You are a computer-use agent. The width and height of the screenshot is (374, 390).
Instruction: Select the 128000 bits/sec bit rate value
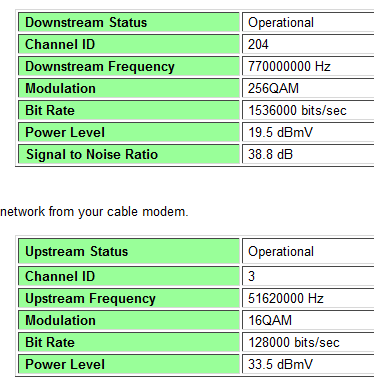coord(294,342)
